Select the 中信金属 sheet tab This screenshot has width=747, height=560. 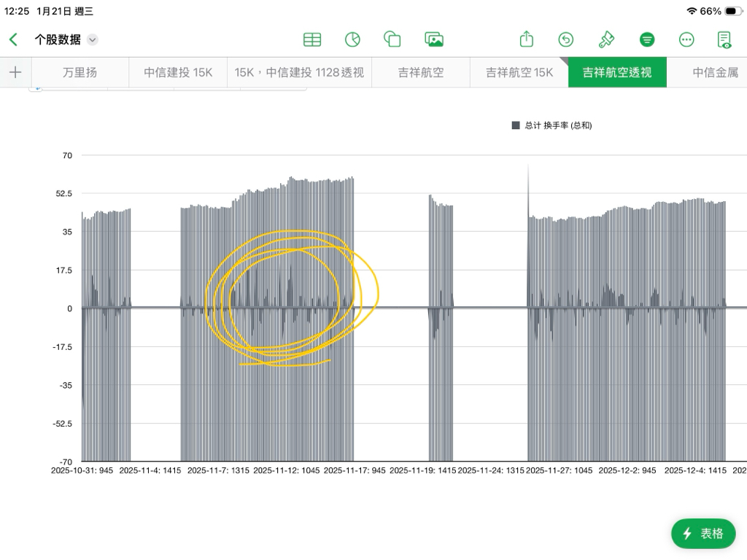[x=715, y=72]
